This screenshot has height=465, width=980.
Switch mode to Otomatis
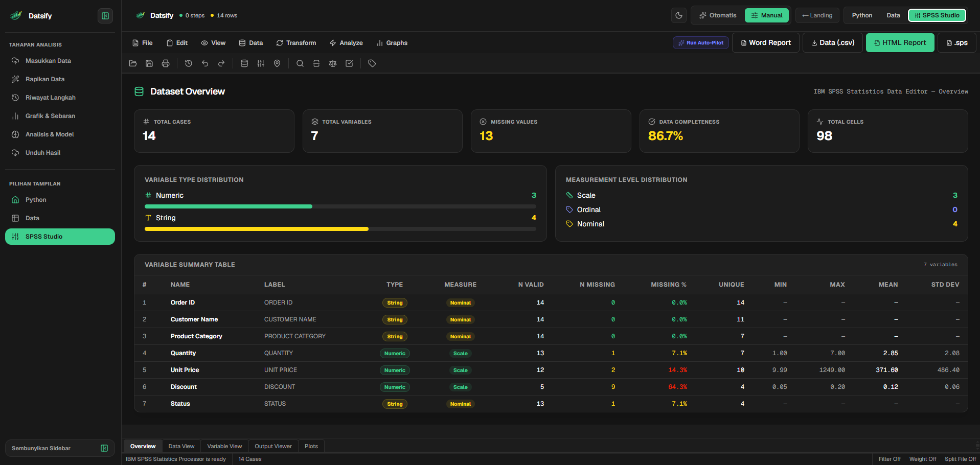click(x=718, y=15)
